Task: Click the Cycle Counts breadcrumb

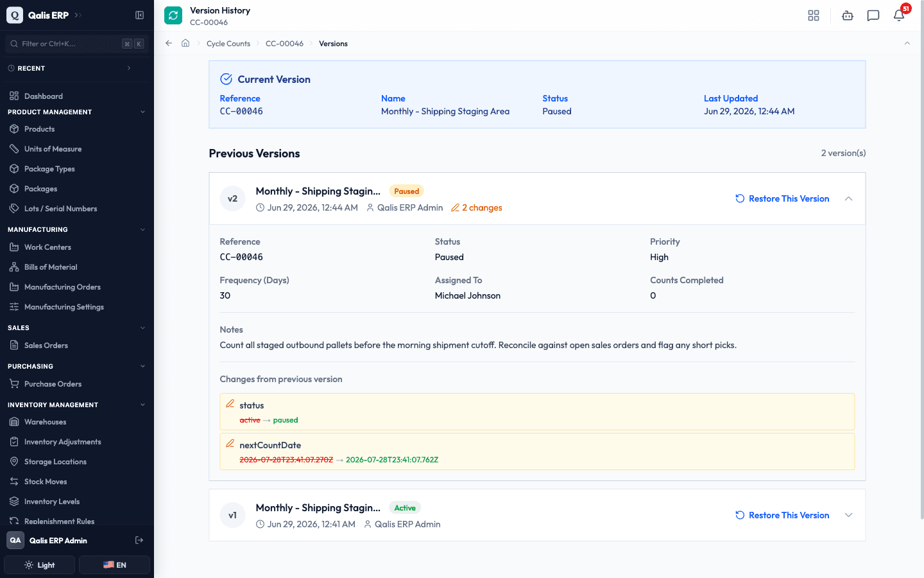Action: click(x=228, y=44)
